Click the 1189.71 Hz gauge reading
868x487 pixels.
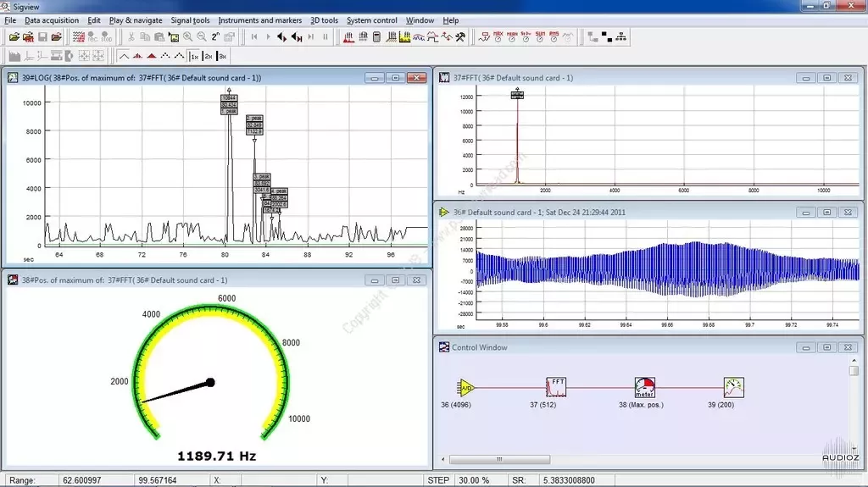tap(216, 456)
